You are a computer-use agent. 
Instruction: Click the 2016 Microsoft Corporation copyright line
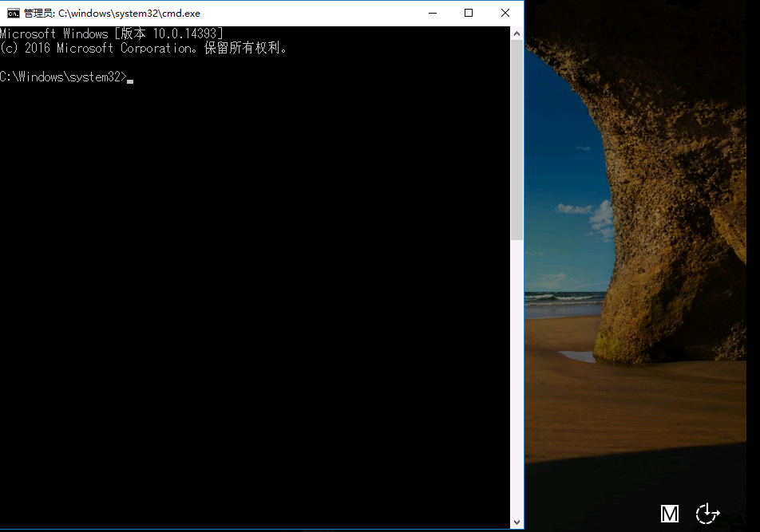(x=144, y=48)
